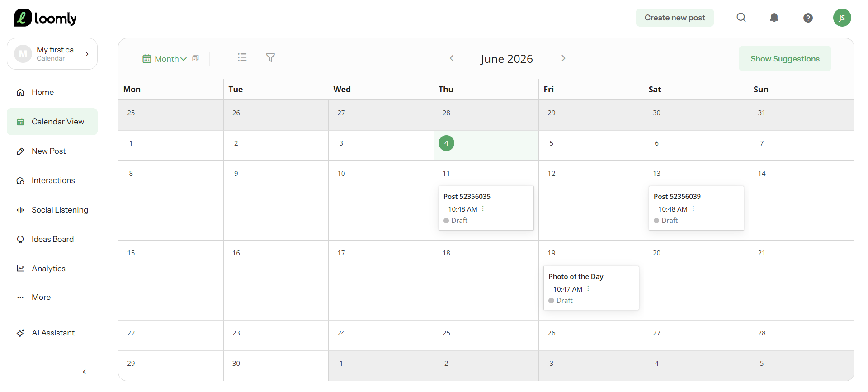
Task: Open the search icon in header
Action: point(741,18)
